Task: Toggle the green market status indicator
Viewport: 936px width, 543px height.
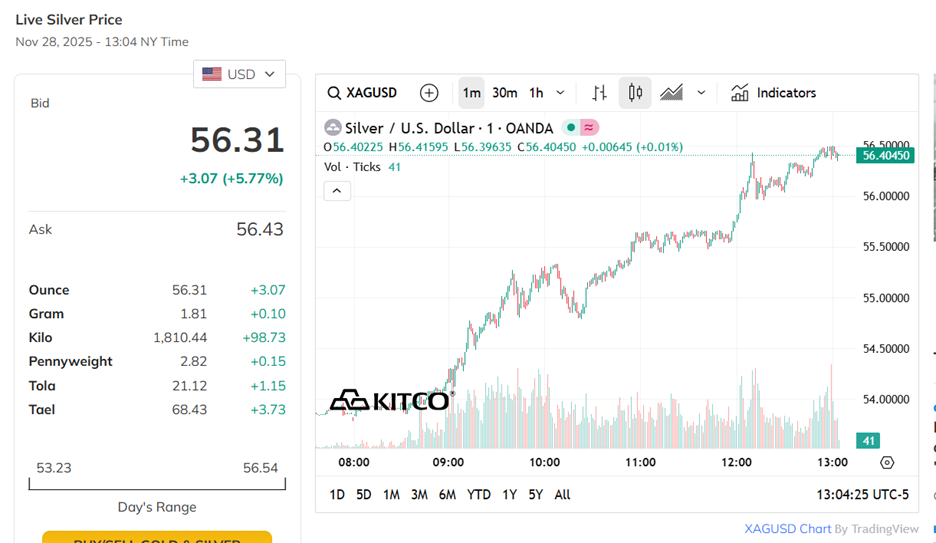Action: (x=569, y=128)
